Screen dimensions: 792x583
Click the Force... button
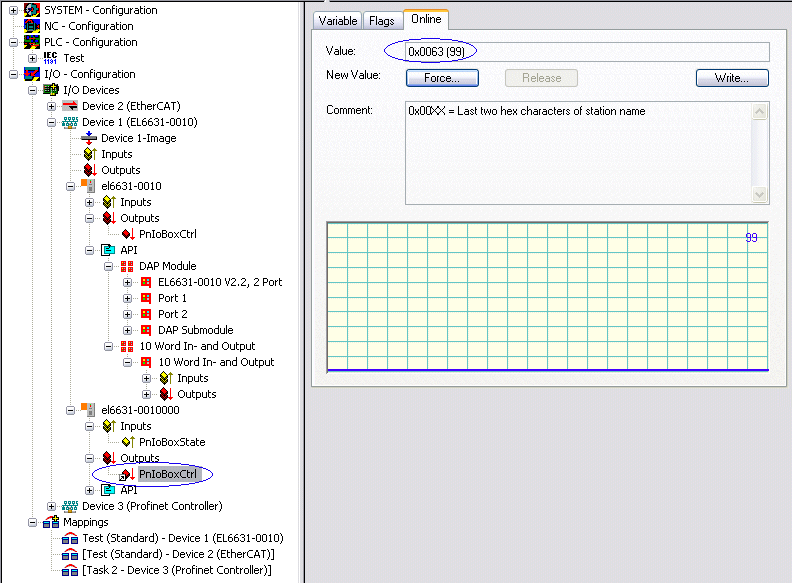click(x=442, y=78)
